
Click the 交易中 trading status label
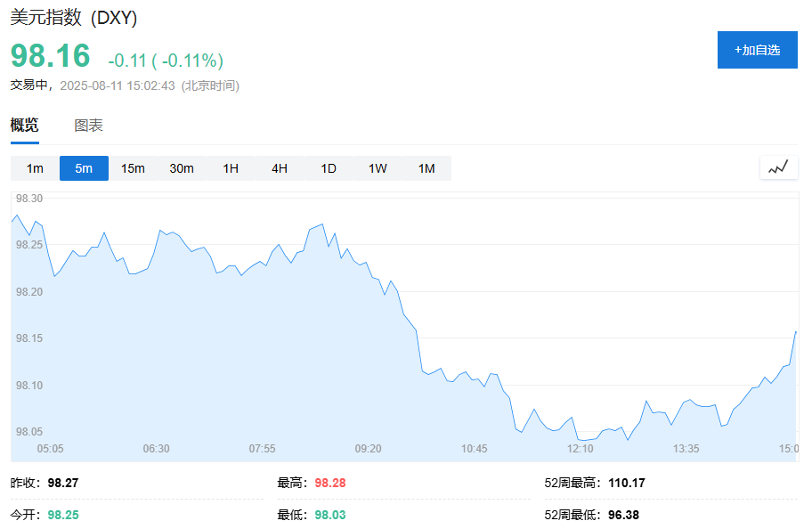tap(29, 85)
